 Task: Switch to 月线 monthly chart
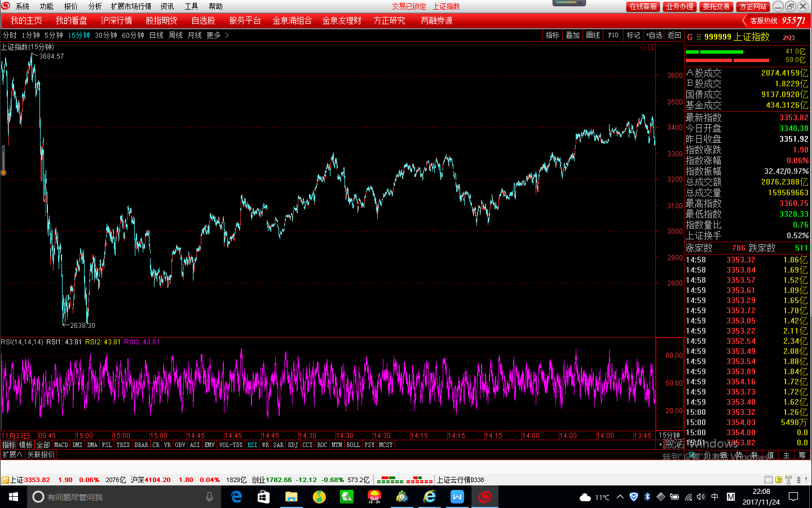pyautogui.click(x=195, y=36)
